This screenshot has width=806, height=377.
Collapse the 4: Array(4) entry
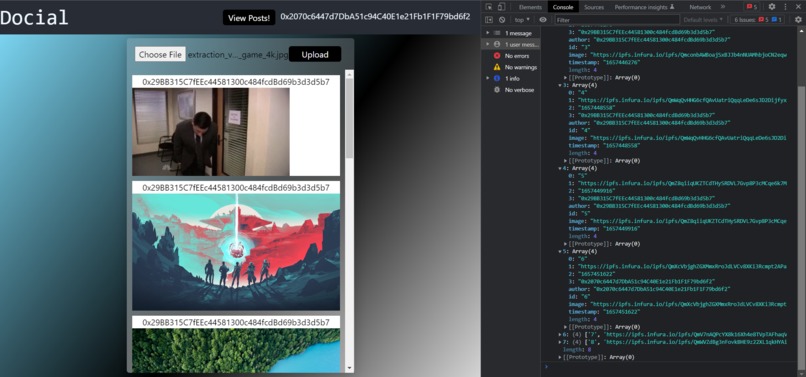pyautogui.click(x=560, y=168)
